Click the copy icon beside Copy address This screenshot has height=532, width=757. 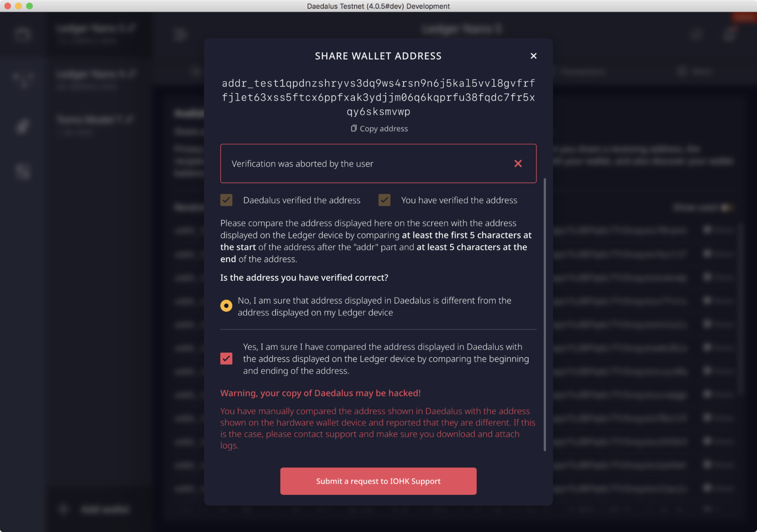[x=353, y=129]
